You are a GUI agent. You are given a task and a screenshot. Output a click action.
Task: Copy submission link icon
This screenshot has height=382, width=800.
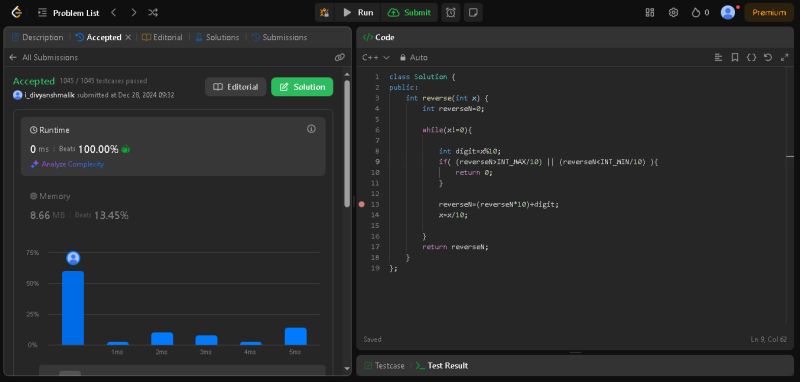click(x=340, y=58)
